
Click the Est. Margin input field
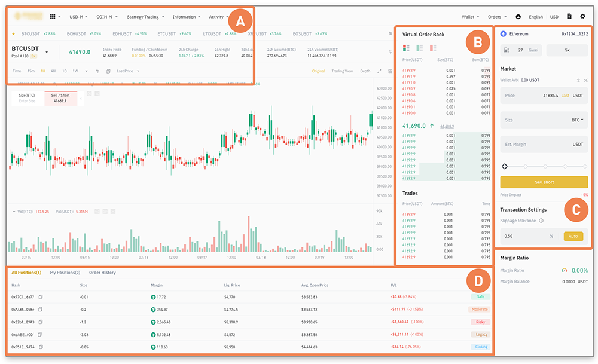[x=538, y=144]
